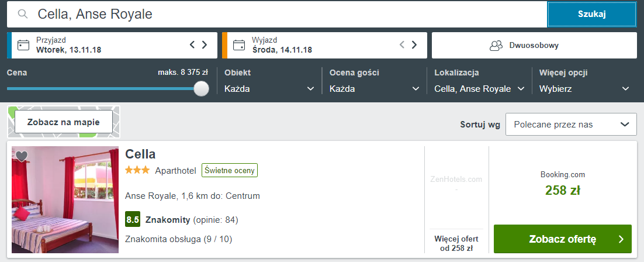Image resolution: width=644 pixels, height=262 pixels.
Task: Click the Cena price slider handle
Action: pos(201,88)
